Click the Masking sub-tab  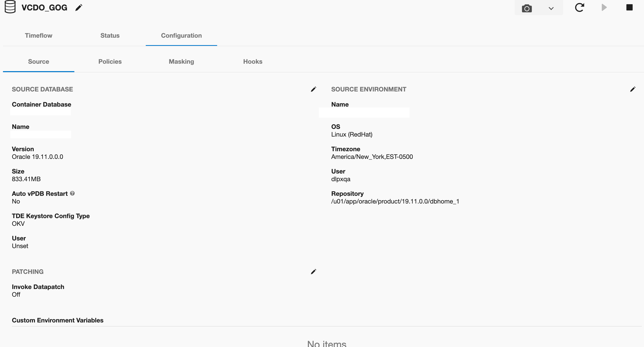point(181,61)
